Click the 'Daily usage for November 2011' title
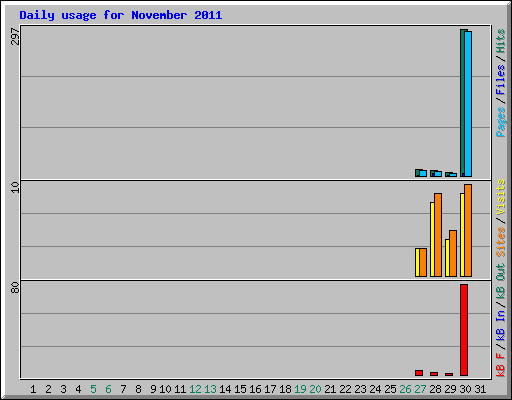The image size is (512, 400). click(121, 15)
